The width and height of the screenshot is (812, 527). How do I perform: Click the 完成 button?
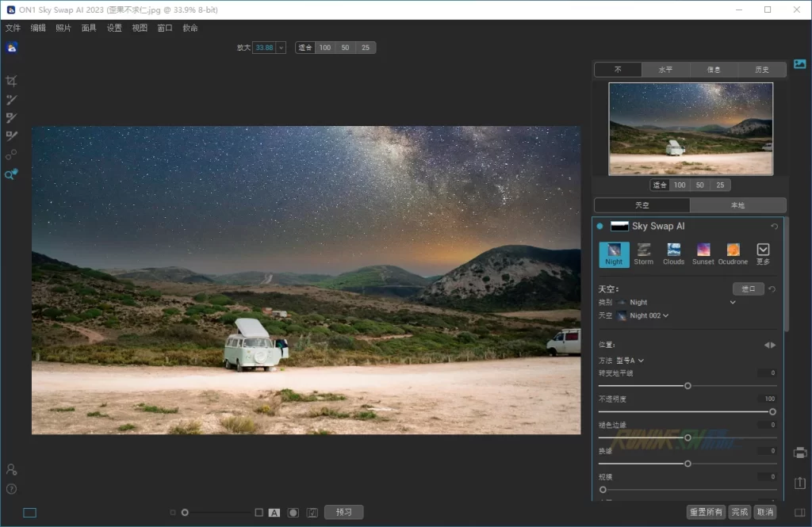740,512
